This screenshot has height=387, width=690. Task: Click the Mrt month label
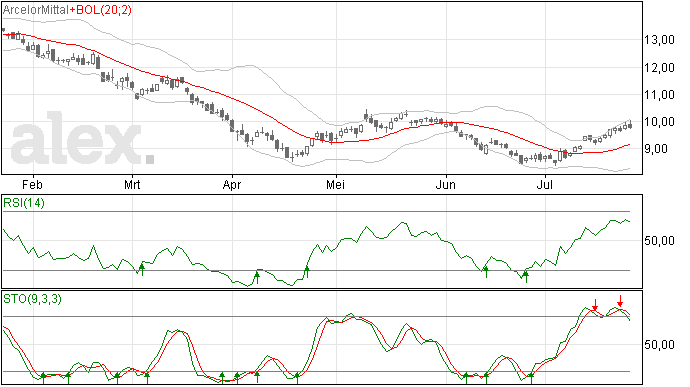pyautogui.click(x=132, y=184)
